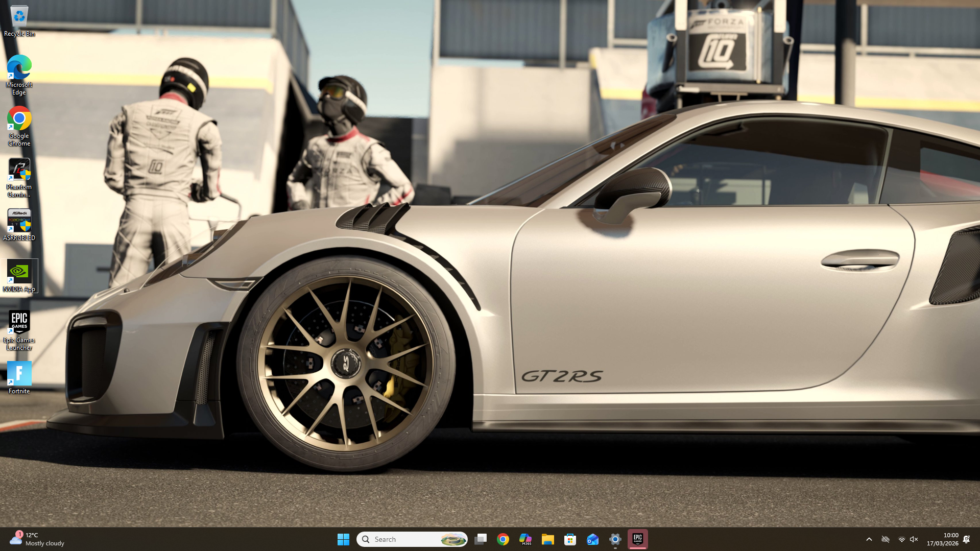Select the Epic Games Launcher desktop shortcut
The image size is (980, 551).
point(19,329)
